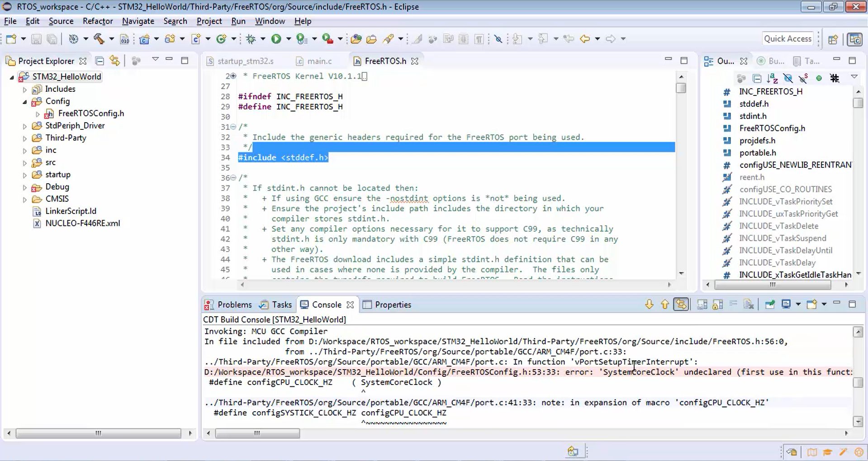
Task: Toggle Hide Static Members in Outline
Action: pyautogui.click(x=803, y=78)
